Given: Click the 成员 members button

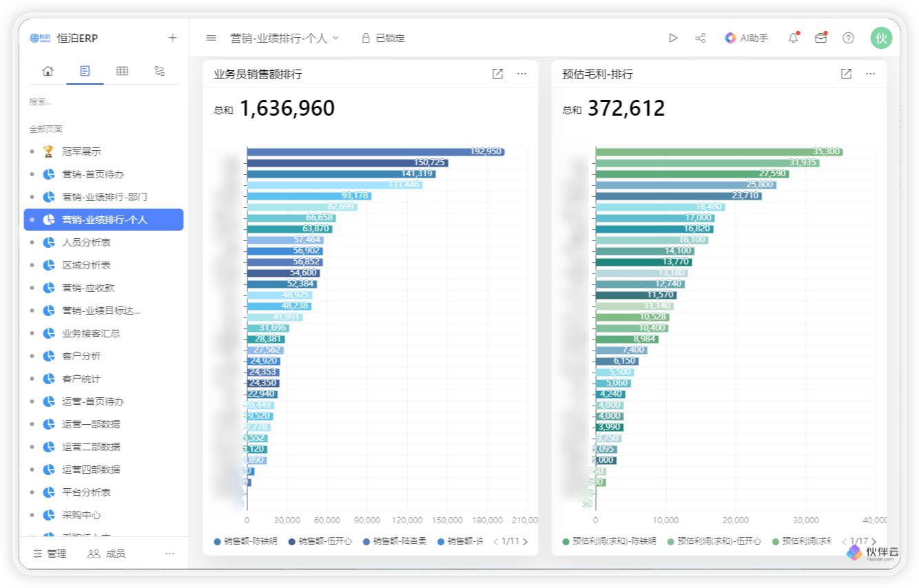Looking at the screenshot, I should (106, 554).
